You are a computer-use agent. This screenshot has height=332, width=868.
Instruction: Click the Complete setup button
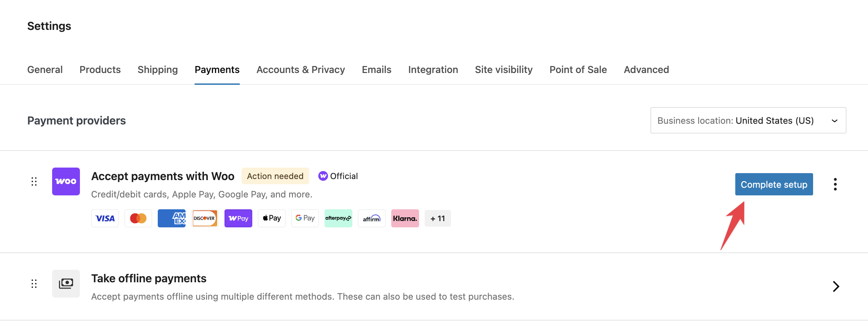[x=774, y=184]
